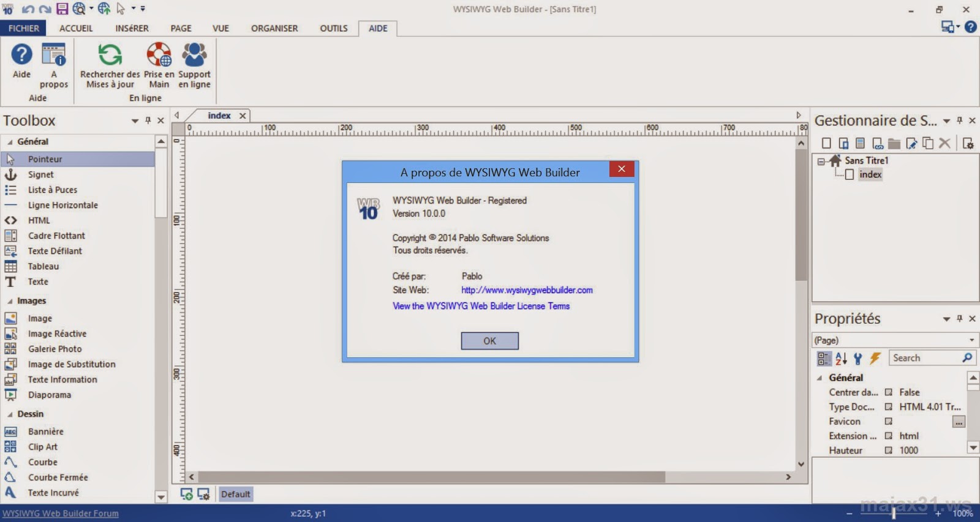
Task: Open the (Page) object dropdown
Action: (x=971, y=340)
